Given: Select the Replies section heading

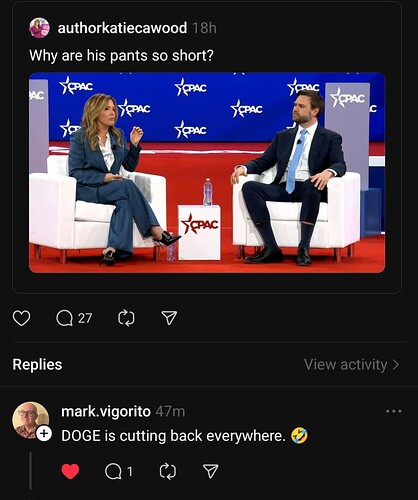Looking at the screenshot, I should 37,364.
